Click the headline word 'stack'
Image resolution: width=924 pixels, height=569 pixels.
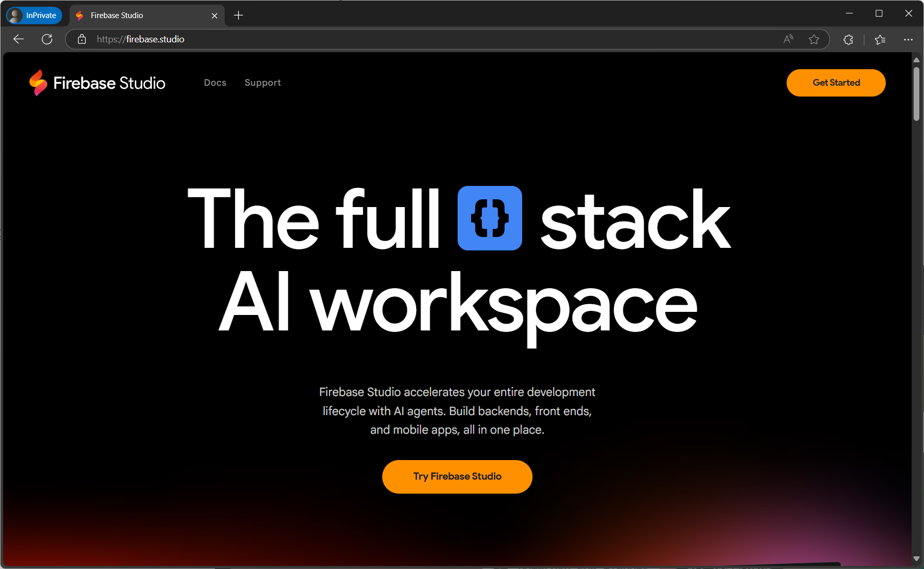635,219
